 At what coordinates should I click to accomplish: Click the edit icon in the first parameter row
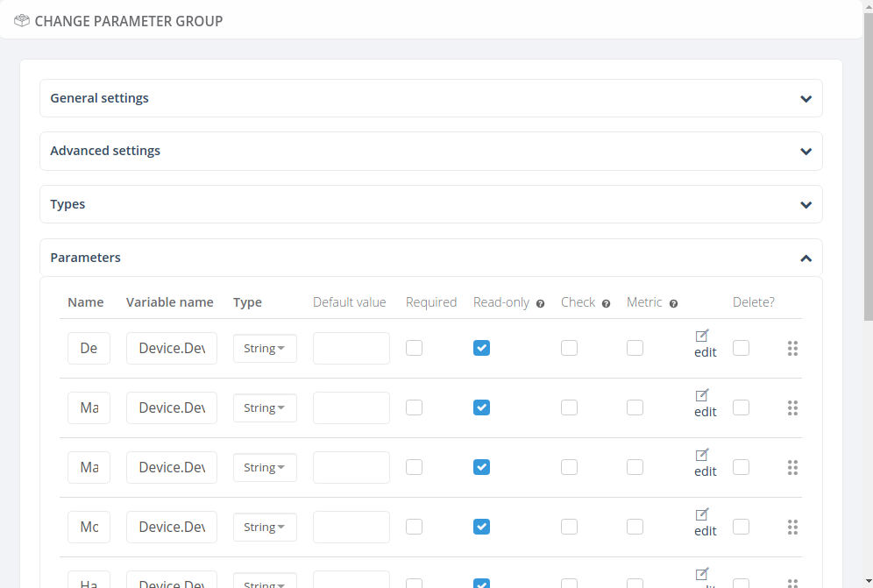tap(703, 337)
